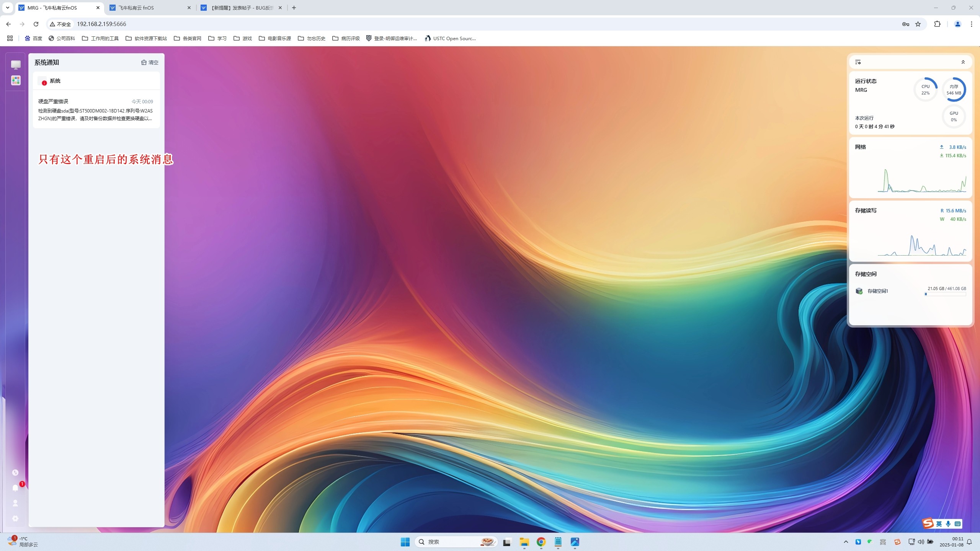Click the Sogou input method S icon in tray
This screenshot has height=551, width=980.
coord(897,542)
